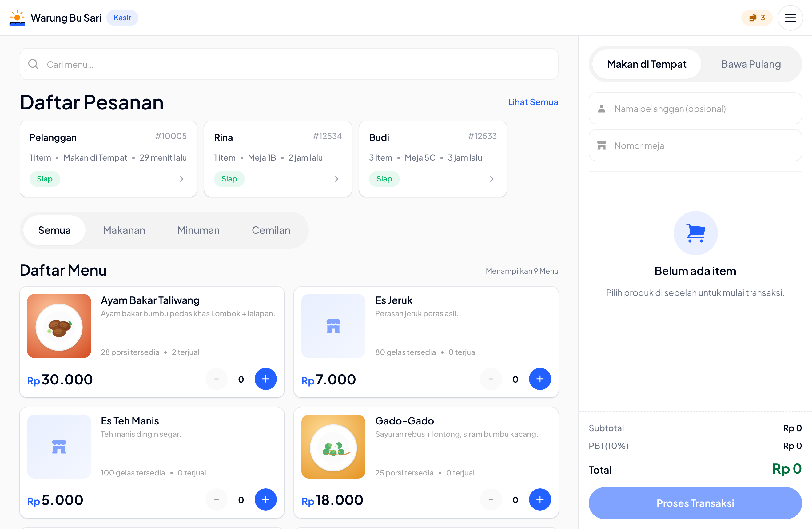Click the shopping cart icon
The width and height of the screenshot is (812, 529).
[695, 233]
